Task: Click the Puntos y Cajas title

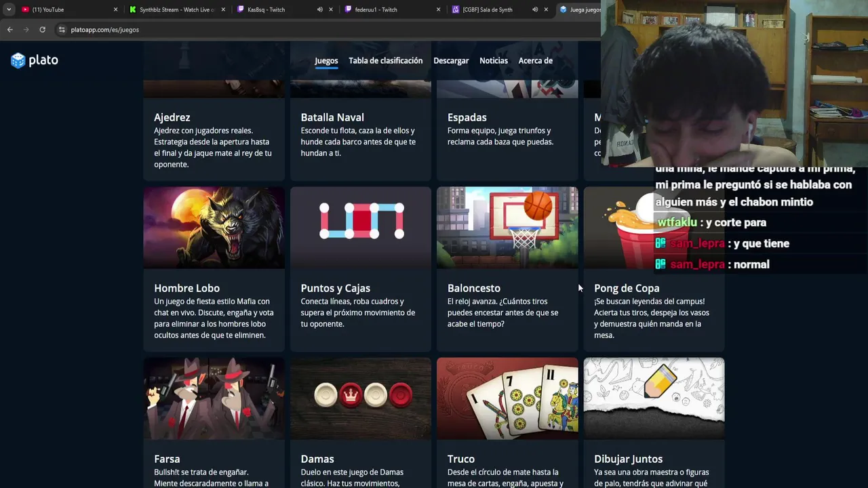Action: [335, 288]
